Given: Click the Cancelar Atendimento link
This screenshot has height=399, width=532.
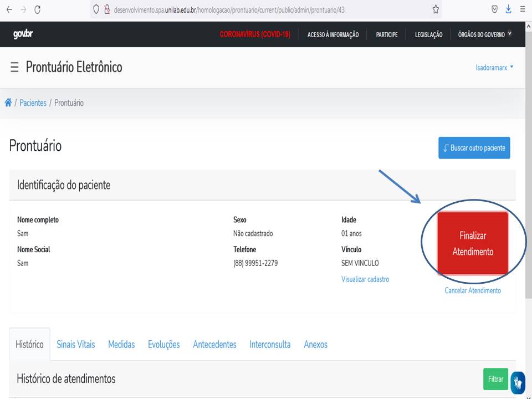Looking at the screenshot, I should [473, 290].
